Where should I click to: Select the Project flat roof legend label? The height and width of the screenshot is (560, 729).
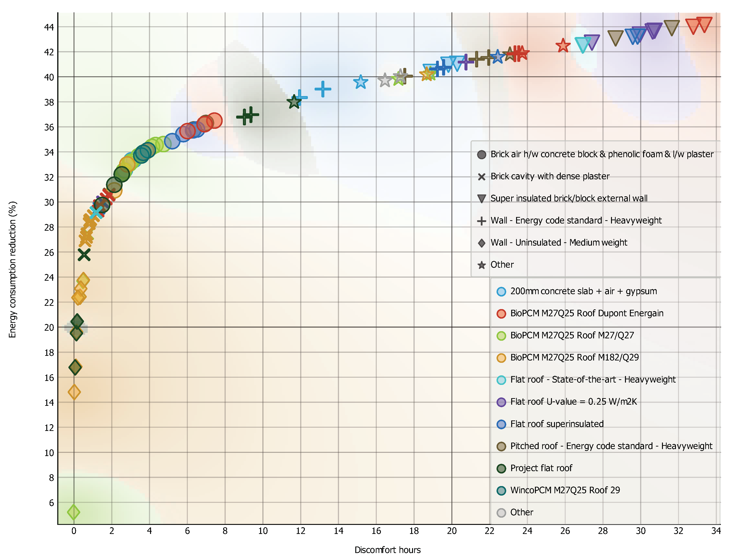click(541, 468)
